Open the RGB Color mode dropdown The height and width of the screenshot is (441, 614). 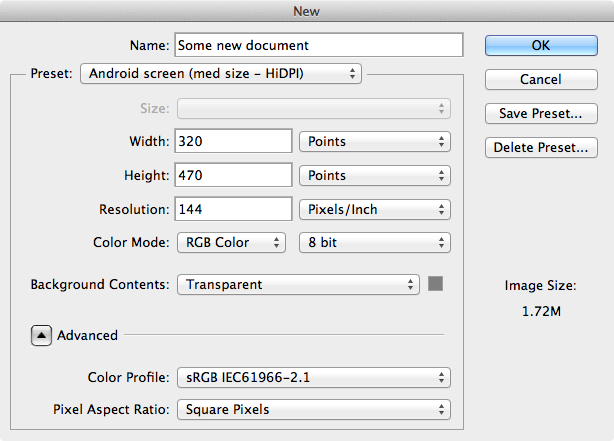pos(231,242)
